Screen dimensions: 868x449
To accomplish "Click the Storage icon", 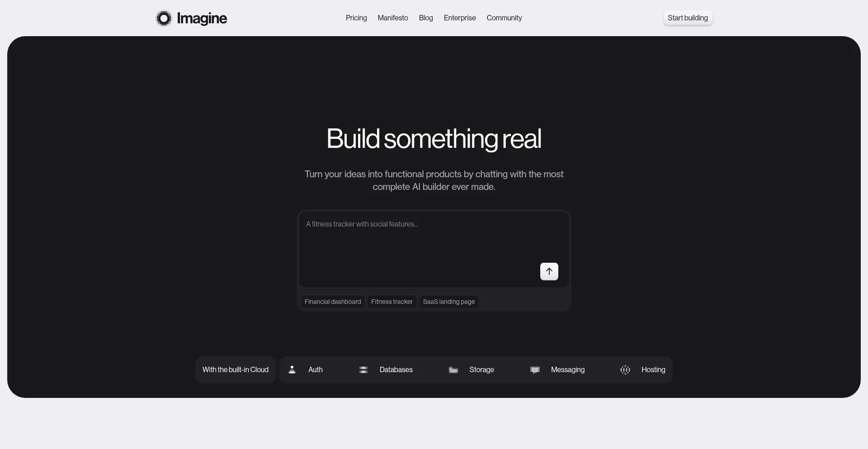I will pos(453,369).
